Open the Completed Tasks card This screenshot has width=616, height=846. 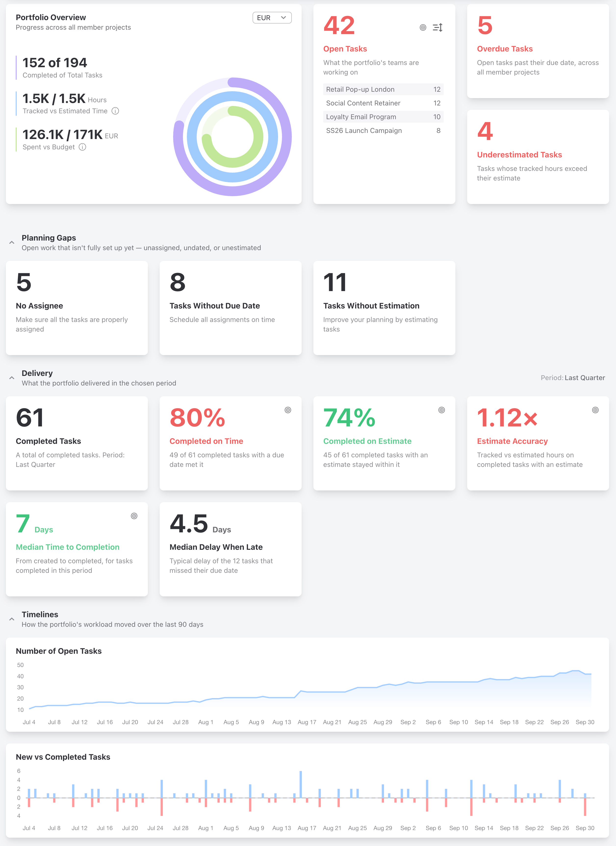77,444
